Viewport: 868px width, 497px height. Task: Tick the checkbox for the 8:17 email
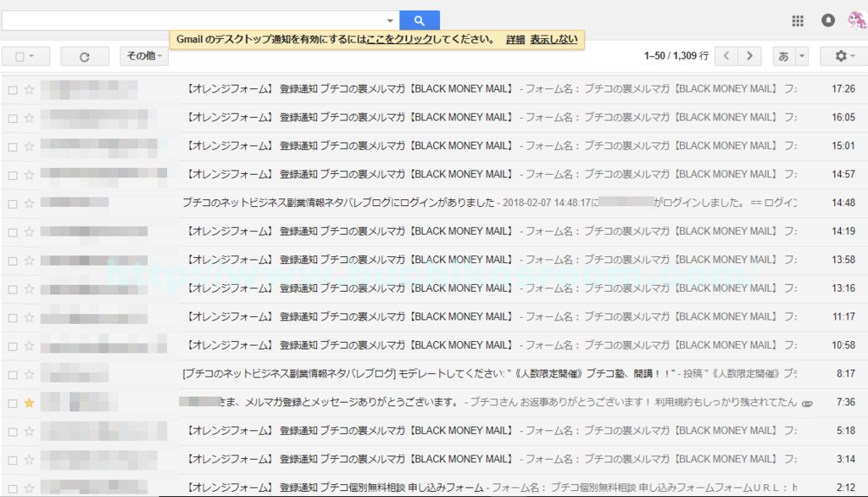coord(13,375)
